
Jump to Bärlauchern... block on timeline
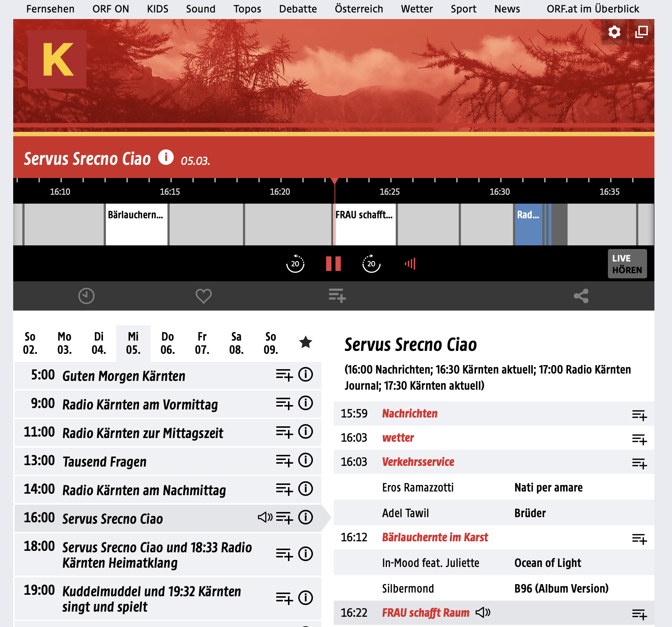click(136, 225)
